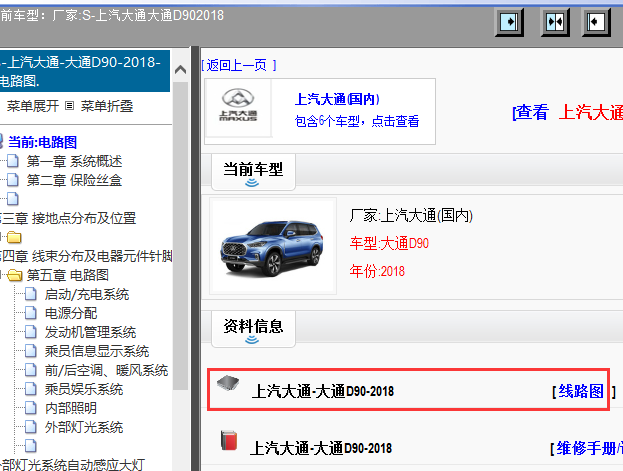The height and width of the screenshot is (471, 623).
Task: Open 电源分配 tree item
Action: tap(71, 313)
